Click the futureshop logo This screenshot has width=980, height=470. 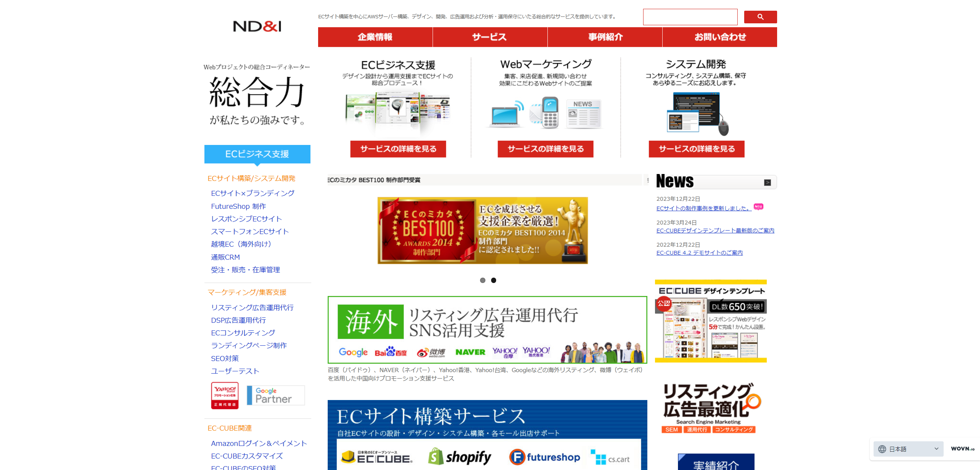tap(545, 457)
